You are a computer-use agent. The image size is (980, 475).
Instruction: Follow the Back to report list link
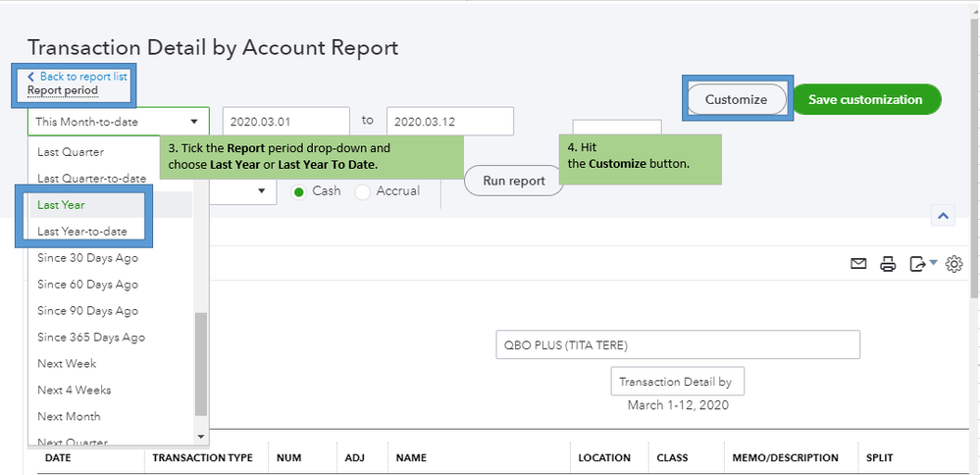(82, 76)
